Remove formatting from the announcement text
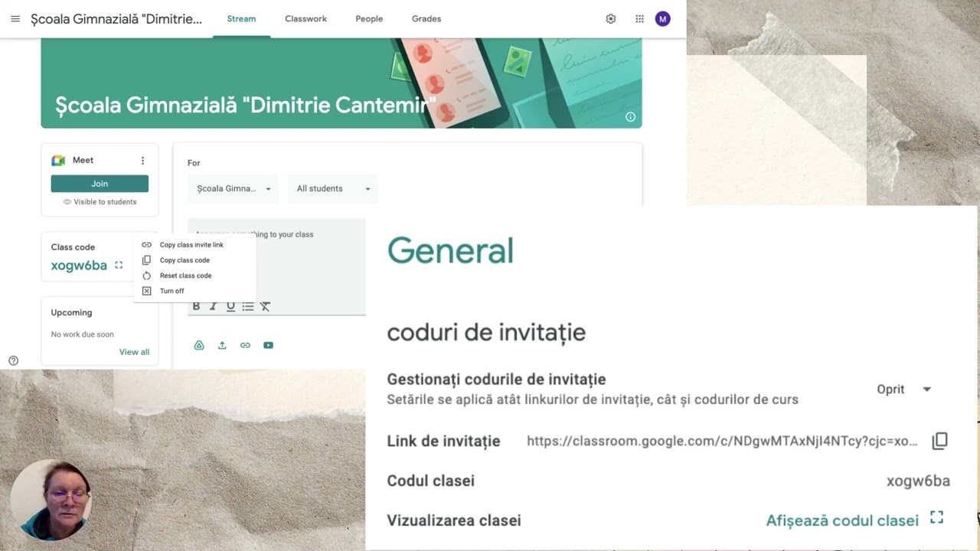Screen dimensions: 980x551 click(x=265, y=306)
